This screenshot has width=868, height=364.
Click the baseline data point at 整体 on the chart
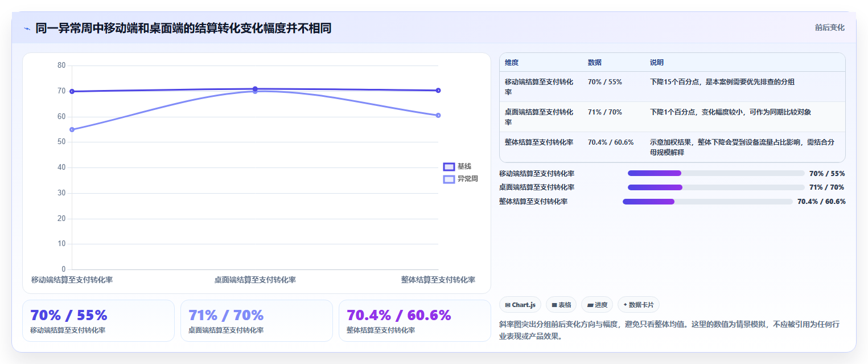(438, 90)
